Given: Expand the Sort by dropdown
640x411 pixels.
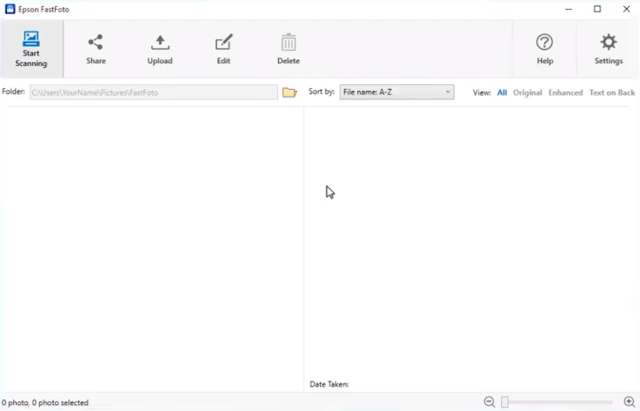Looking at the screenshot, I should coord(397,92).
